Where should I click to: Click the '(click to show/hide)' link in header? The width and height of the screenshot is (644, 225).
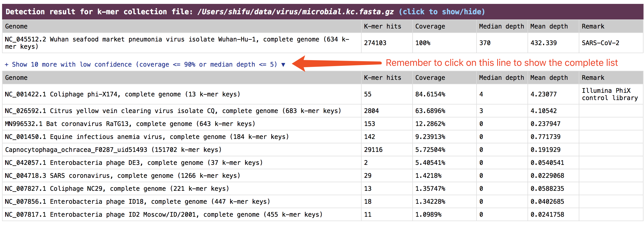(442, 12)
